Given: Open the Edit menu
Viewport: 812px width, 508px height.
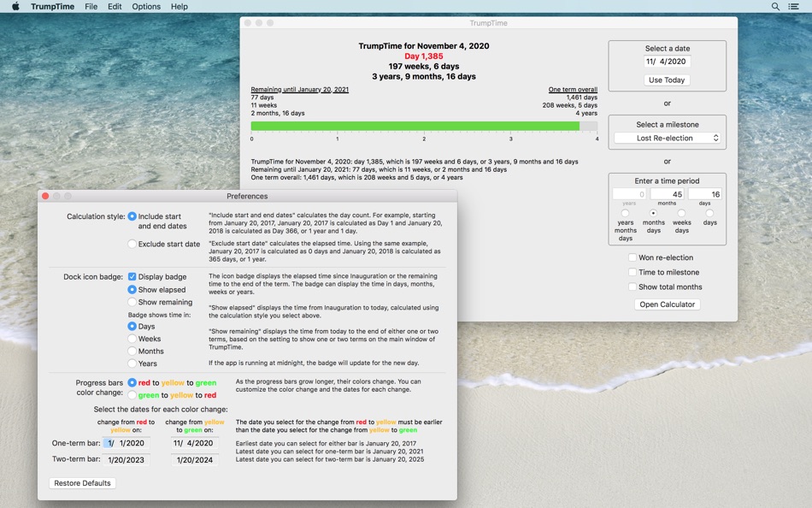Looking at the screenshot, I should tap(115, 6).
